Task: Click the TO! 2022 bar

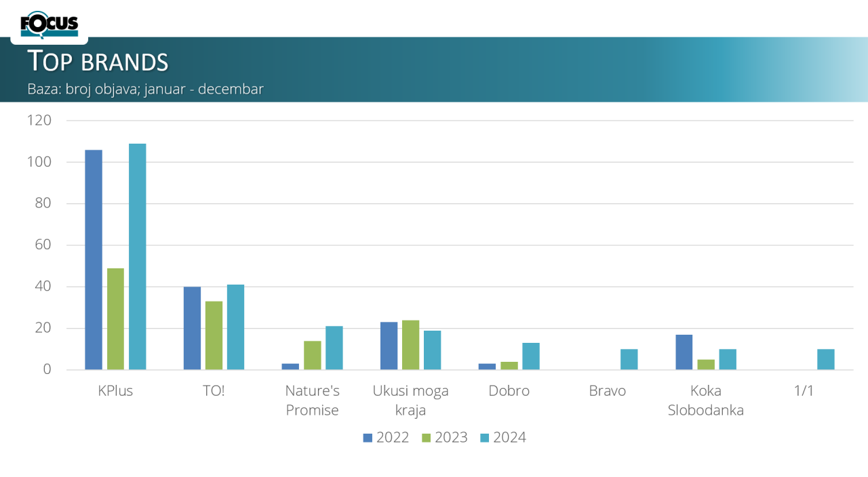Action: pos(192,329)
